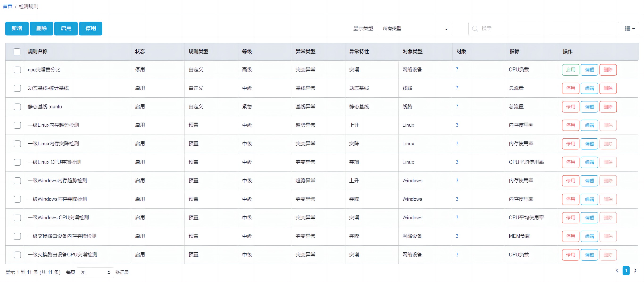Enable cpu突增百分比 rule via its 启用 button
The width and height of the screenshot is (644, 282).
pos(571,70)
